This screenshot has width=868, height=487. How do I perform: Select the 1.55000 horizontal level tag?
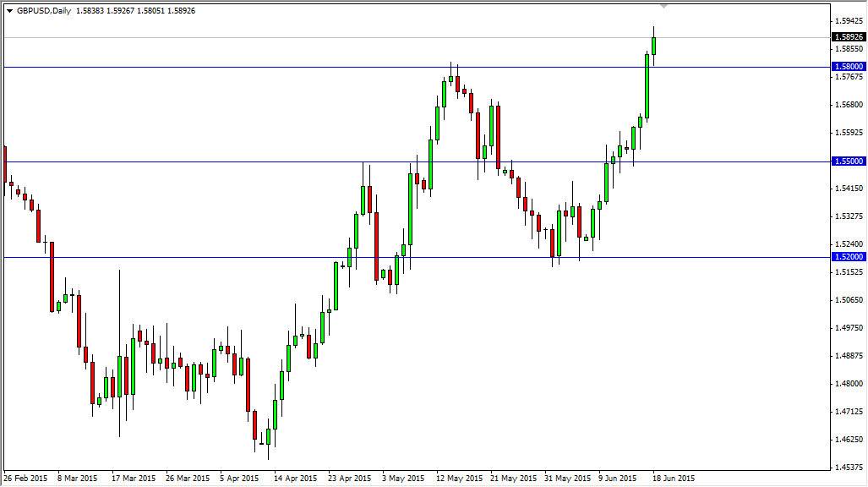849,161
